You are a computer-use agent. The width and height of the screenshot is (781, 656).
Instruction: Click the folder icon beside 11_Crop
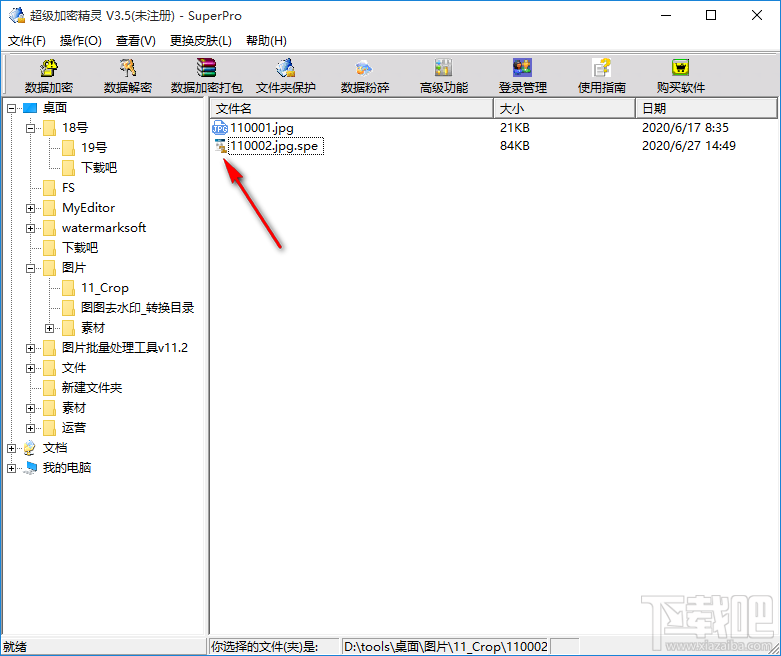(x=68, y=288)
